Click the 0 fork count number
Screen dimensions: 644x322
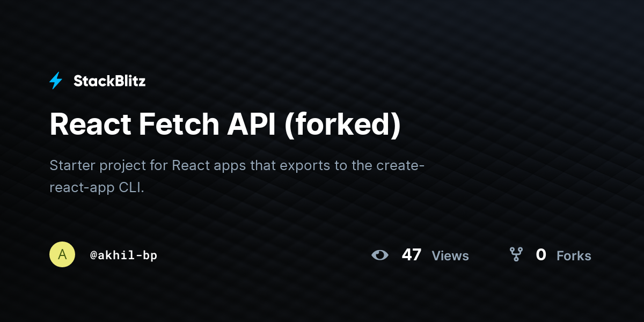541,255
